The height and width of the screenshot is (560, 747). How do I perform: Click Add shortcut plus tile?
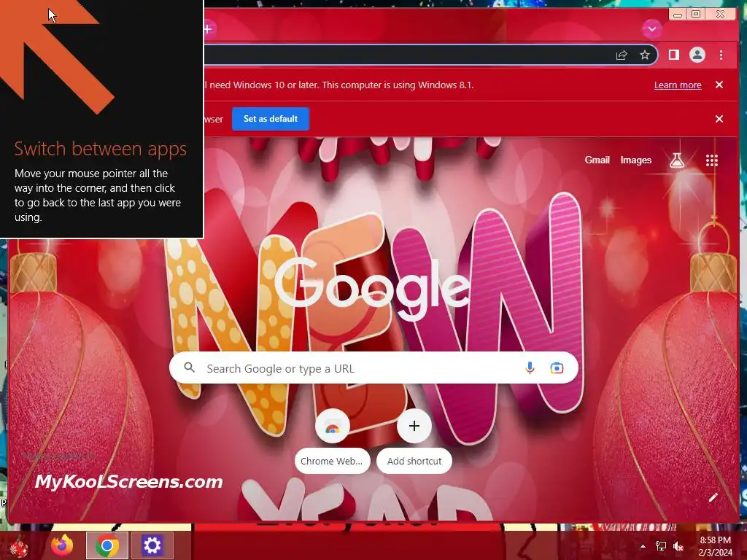(414, 441)
